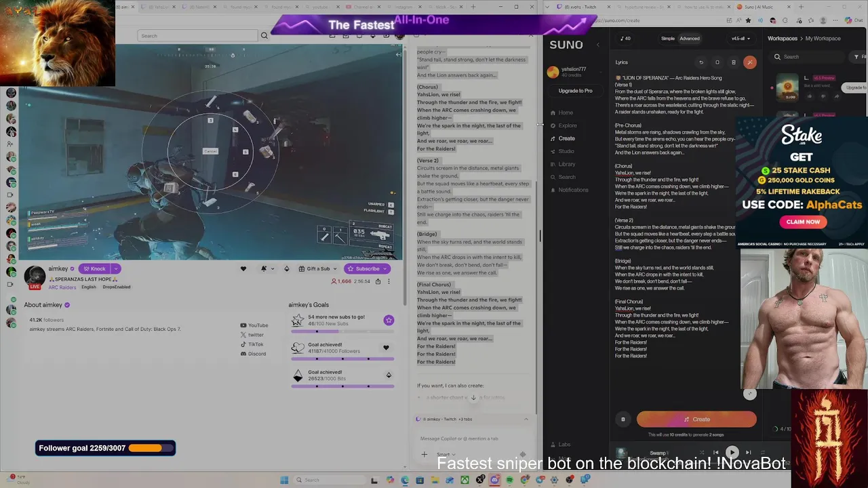Collapse the aimkey - Twitch tabs chevron in Copilot
Screen dimensions: 868x488
526,420
